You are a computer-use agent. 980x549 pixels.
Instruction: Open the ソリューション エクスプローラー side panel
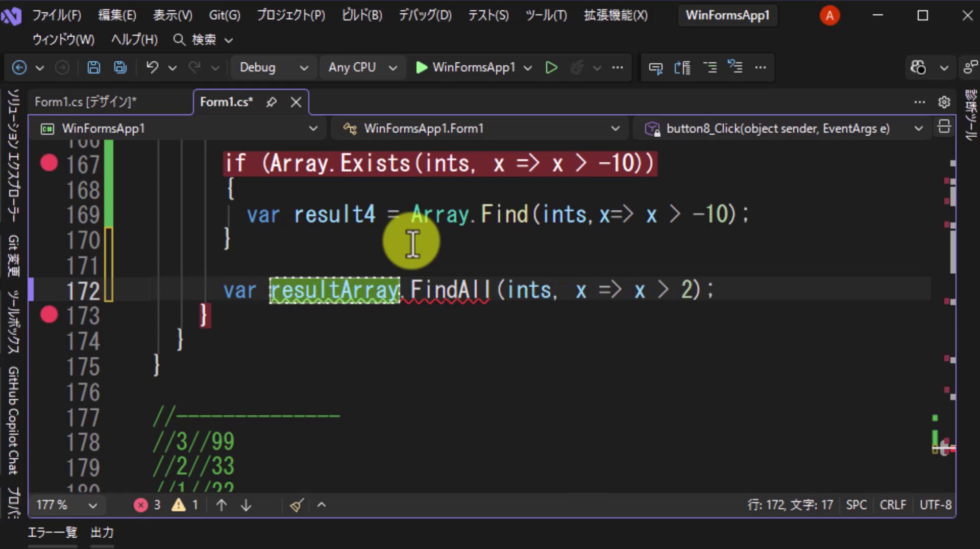tap(13, 156)
